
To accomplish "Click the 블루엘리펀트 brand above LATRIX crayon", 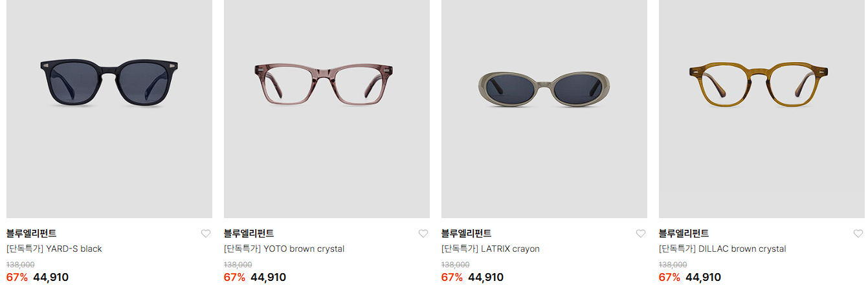I will pyautogui.click(x=467, y=234).
